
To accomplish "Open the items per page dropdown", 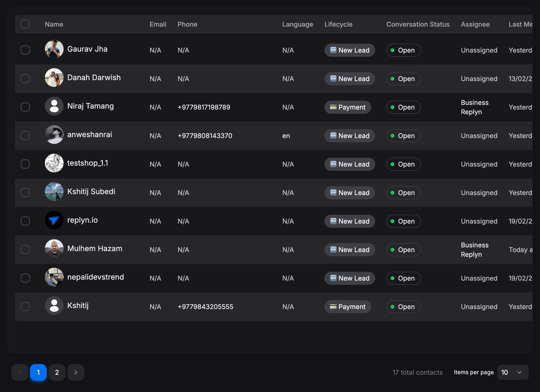I will tap(513, 372).
